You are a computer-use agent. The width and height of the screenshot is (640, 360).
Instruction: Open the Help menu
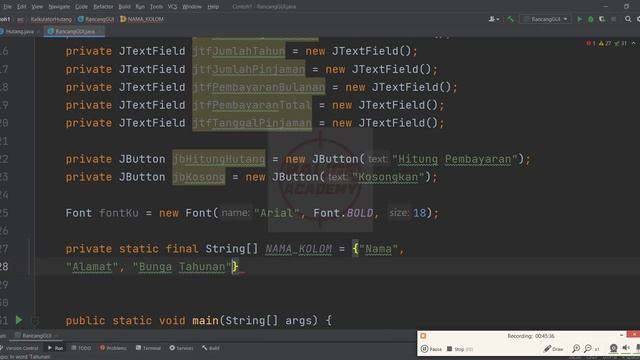(x=213, y=7)
